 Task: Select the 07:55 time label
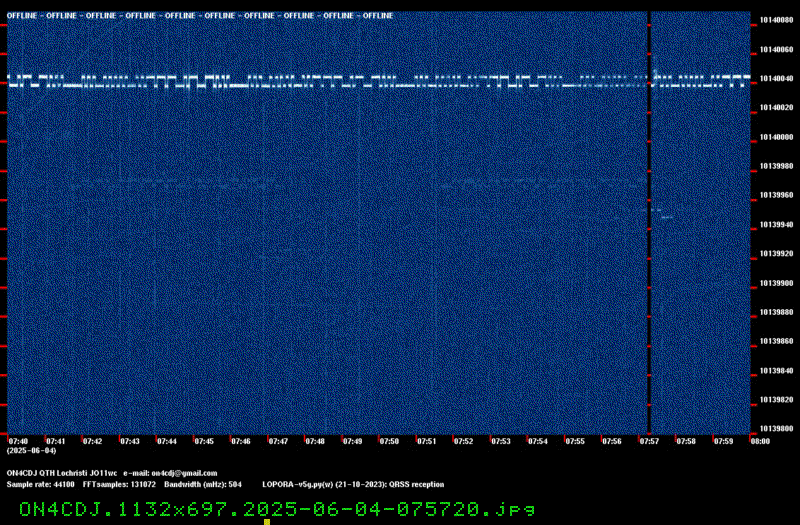coord(575,441)
